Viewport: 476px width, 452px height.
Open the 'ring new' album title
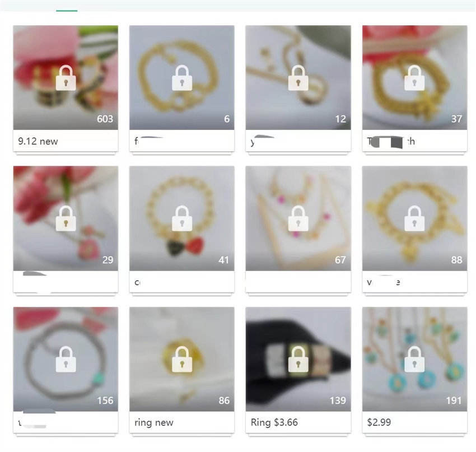(154, 422)
